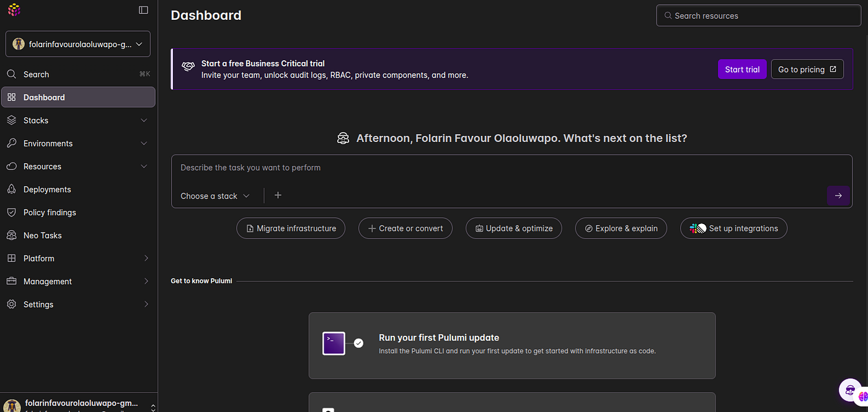Click the terminal icon on update card
The height and width of the screenshot is (412, 868).
pyautogui.click(x=334, y=344)
